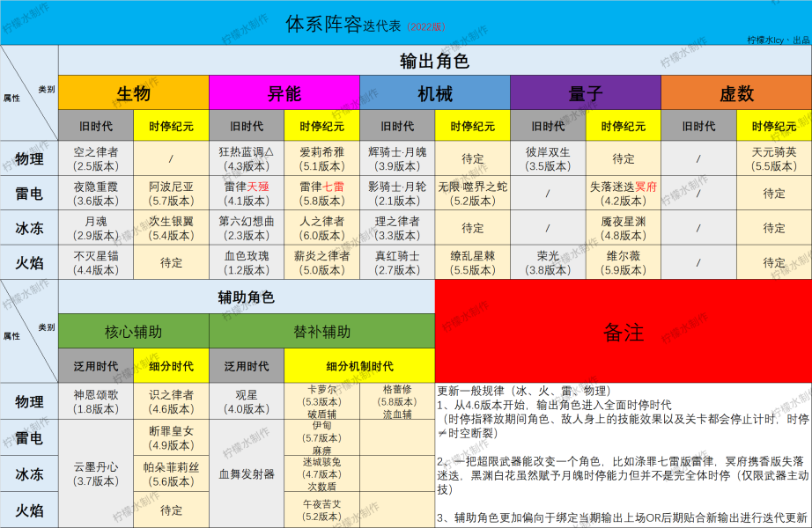The width and height of the screenshot is (812, 528).
Task: Click the 更新一般规律 note line
Action: point(523,391)
